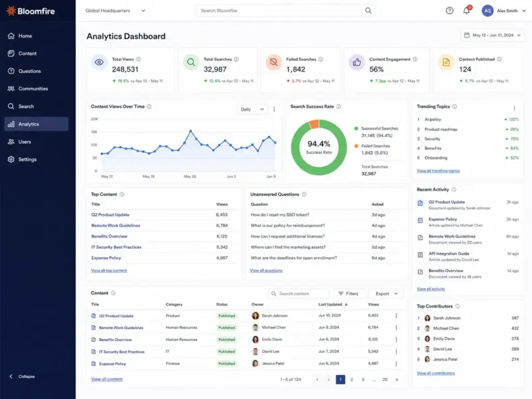The width and height of the screenshot is (532, 399).
Task: Open Communities in sidebar
Action: point(36,89)
